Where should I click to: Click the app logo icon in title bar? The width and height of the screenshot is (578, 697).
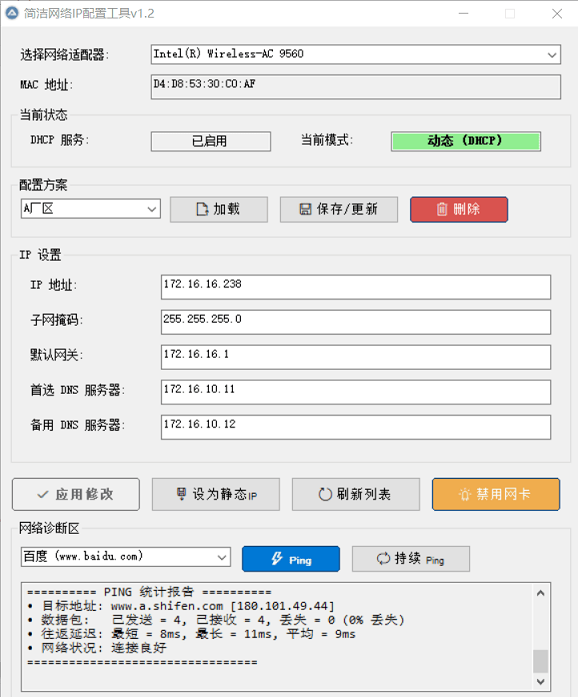(12, 13)
